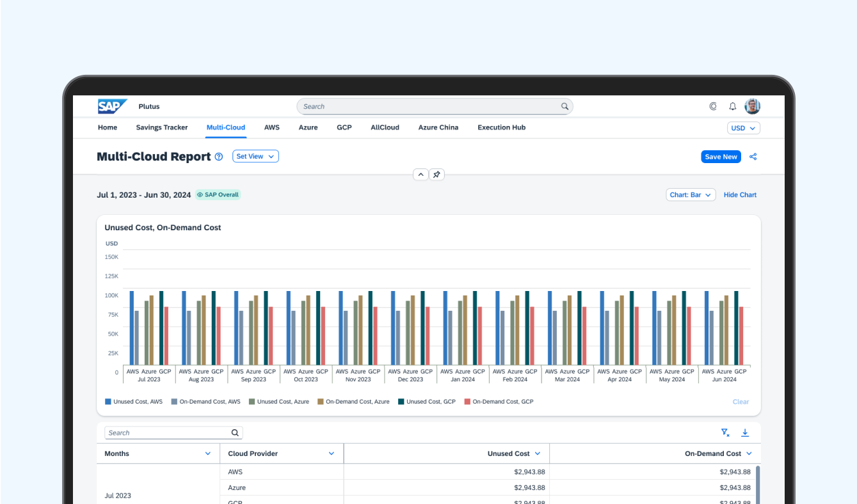Click the Clear link under chart
Image resolution: width=857 pixels, height=504 pixels.
click(741, 402)
